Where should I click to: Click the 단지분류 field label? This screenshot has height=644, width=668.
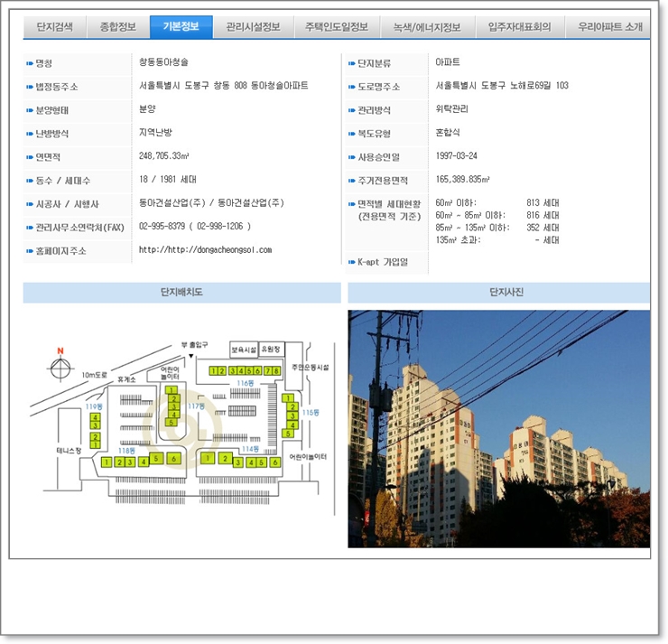click(374, 63)
